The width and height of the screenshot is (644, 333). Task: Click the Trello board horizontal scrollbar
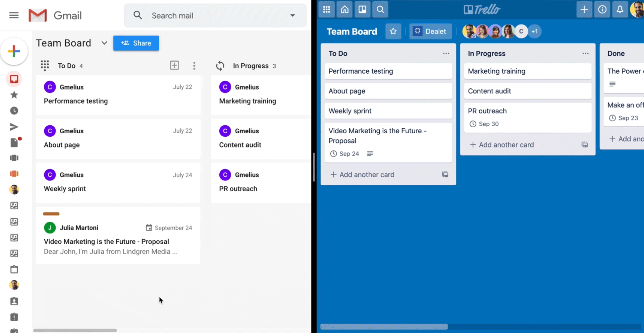click(x=384, y=327)
